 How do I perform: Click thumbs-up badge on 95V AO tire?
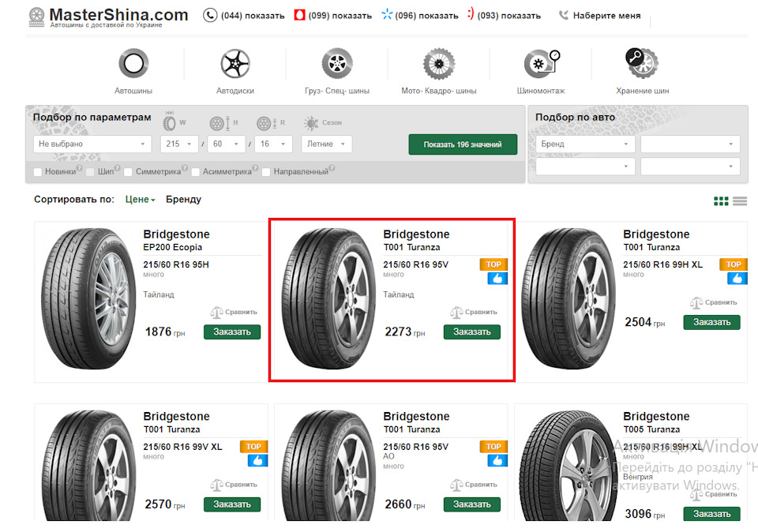click(x=497, y=460)
